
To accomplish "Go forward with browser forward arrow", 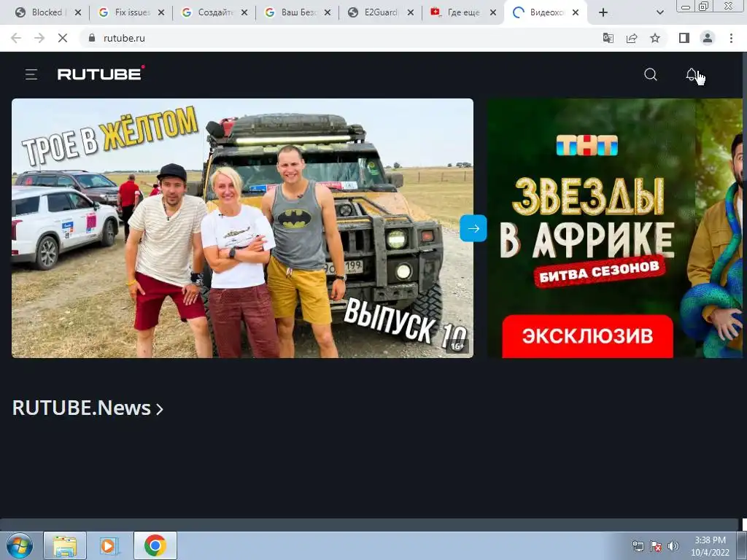I will 39,38.
